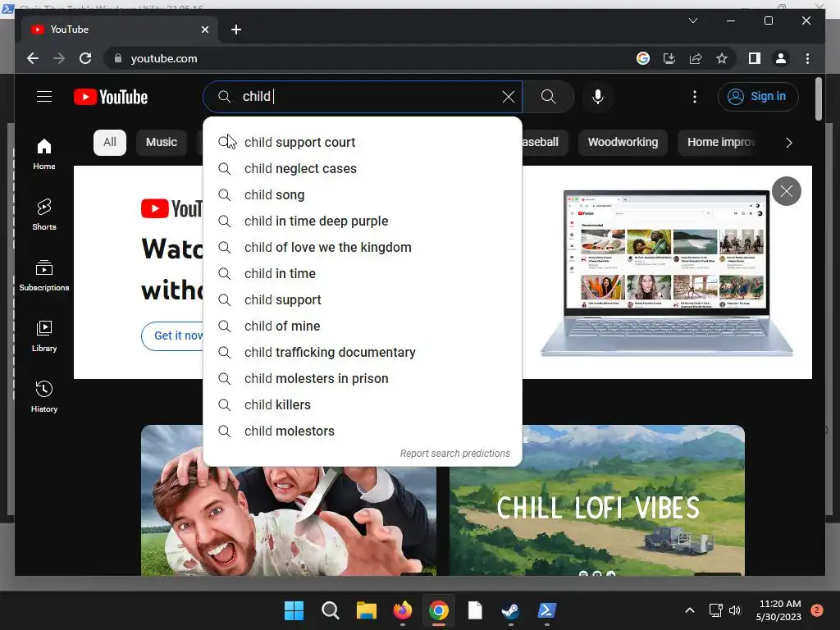Select the All category chip
840x630 pixels.
[x=110, y=142]
